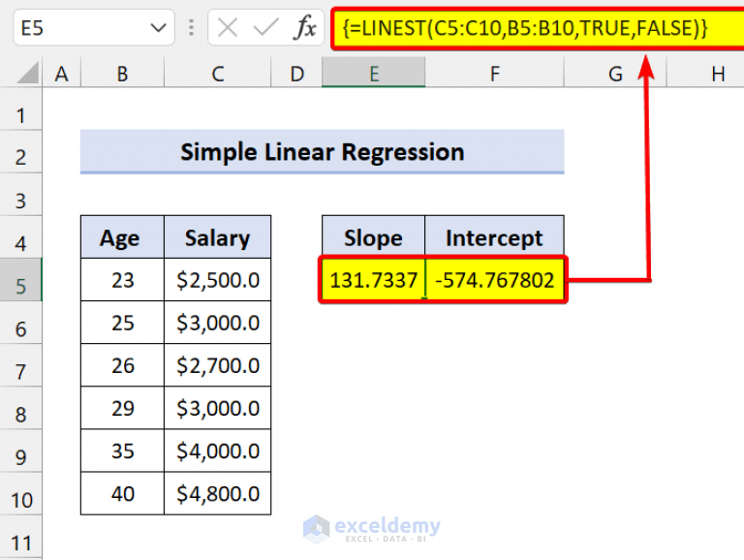Select Salary cell $4,000.0
The image size is (744, 560).
pos(218,451)
